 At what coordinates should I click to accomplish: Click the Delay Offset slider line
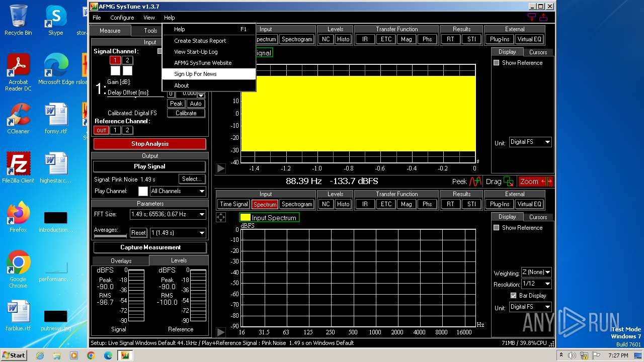point(136,97)
